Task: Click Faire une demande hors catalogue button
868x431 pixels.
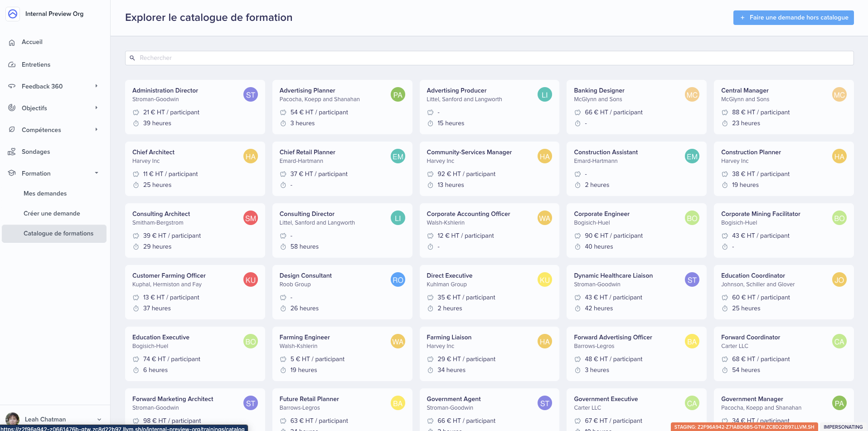Action: click(x=793, y=18)
